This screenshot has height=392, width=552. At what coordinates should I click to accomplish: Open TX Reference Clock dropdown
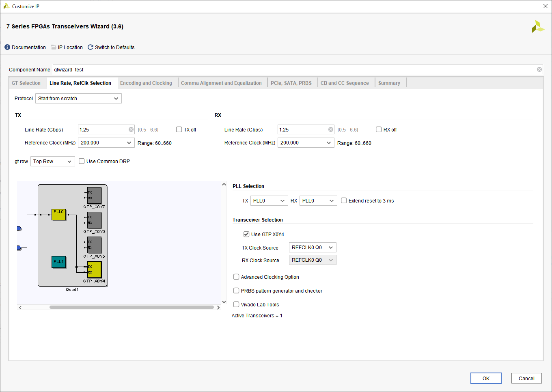click(x=106, y=143)
